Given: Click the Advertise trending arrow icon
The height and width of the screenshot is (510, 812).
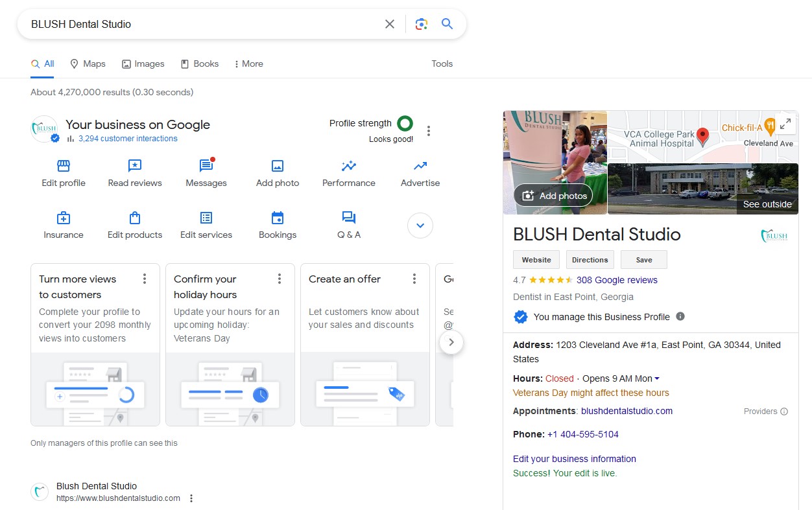Looking at the screenshot, I should click(x=420, y=166).
